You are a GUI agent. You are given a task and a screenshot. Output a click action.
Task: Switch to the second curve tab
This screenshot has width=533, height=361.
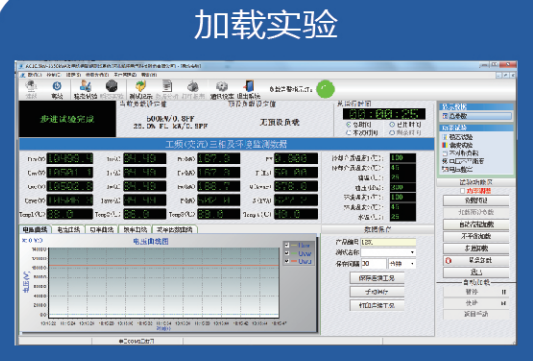(x=68, y=230)
